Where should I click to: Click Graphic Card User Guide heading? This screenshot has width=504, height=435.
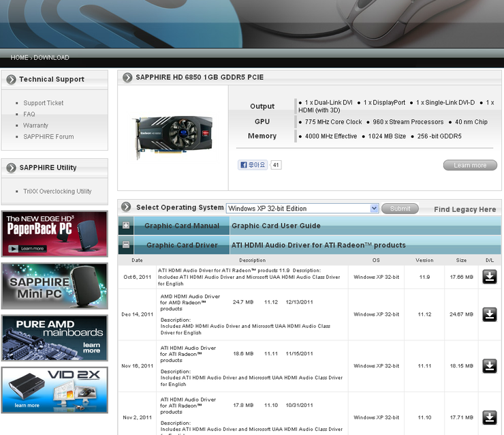point(276,226)
